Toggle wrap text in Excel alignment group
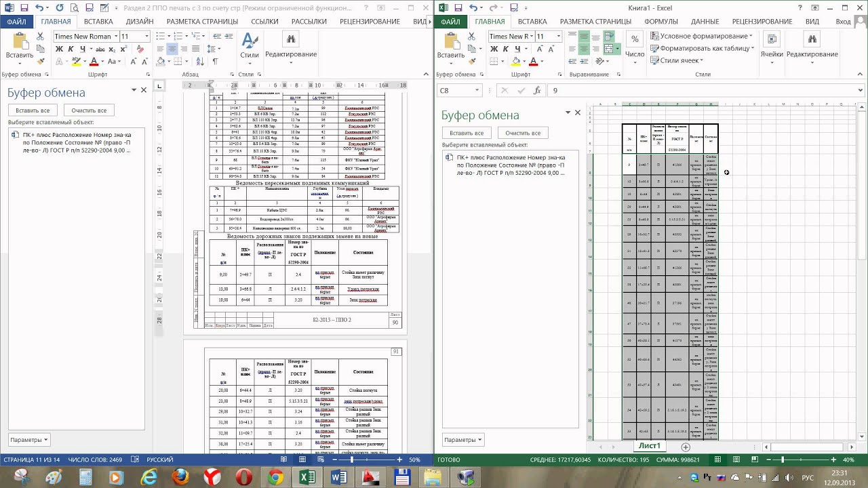 (x=608, y=37)
